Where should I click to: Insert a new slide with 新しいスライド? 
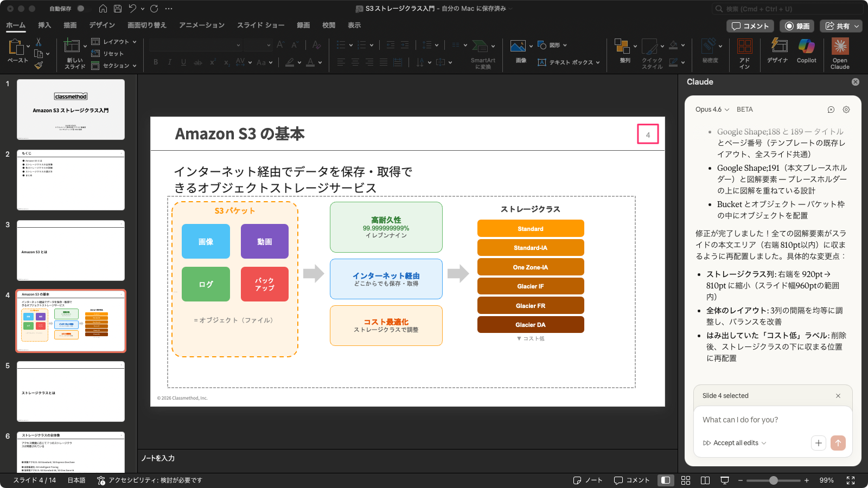pyautogui.click(x=72, y=48)
